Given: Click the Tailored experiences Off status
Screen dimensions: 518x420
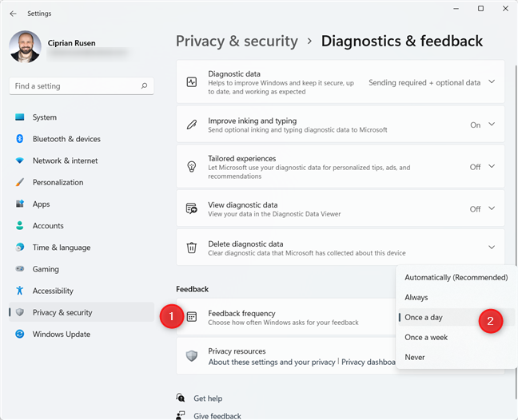Looking at the screenshot, I should click(x=476, y=167).
